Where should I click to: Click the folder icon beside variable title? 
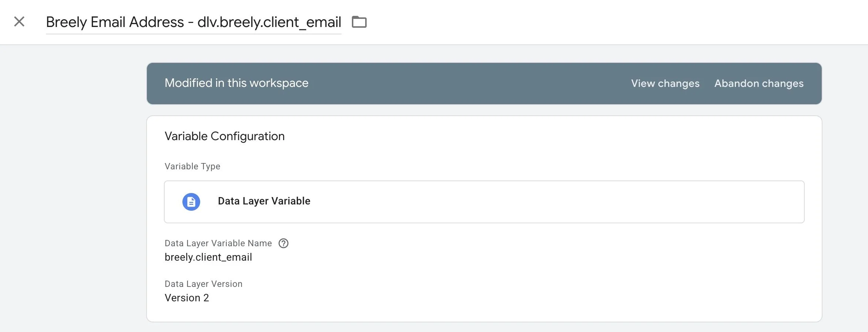[x=359, y=22]
